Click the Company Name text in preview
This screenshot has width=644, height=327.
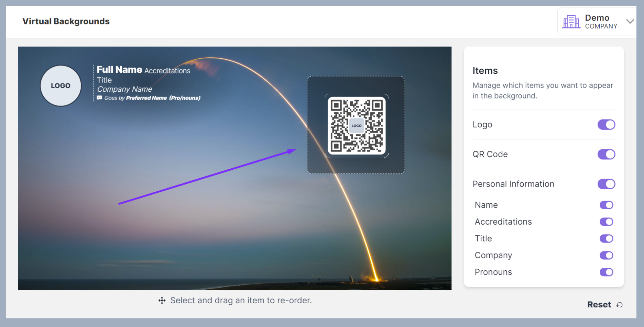pos(124,89)
